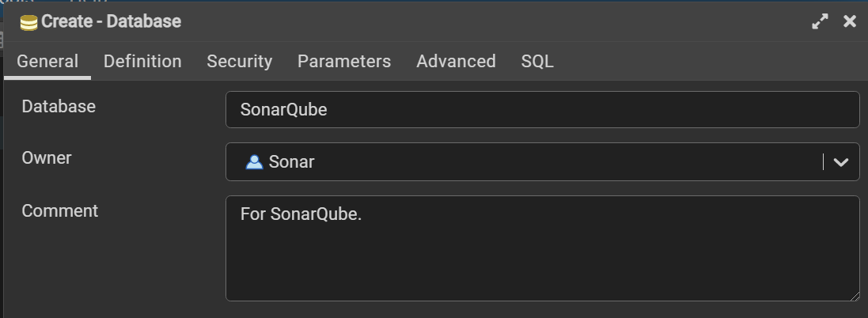The image size is (868, 318).
Task: Click the user icon beside Sonar owner
Action: pos(254,162)
